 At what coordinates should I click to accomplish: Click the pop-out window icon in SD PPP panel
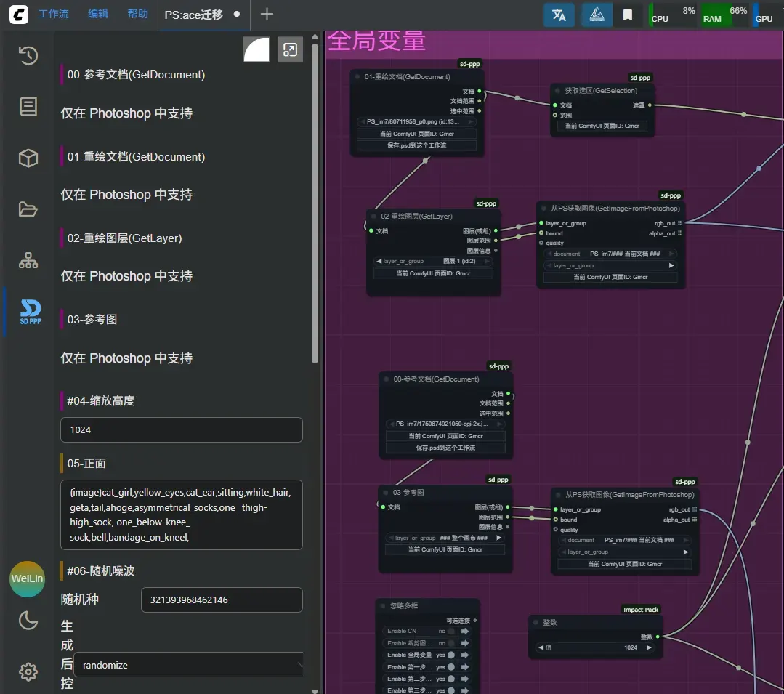pyautogui.click(x=290, y=49)
